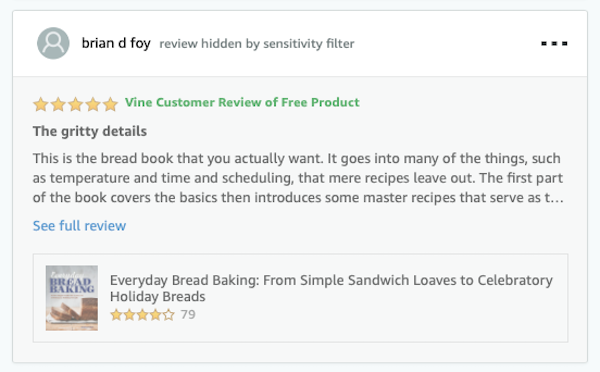This screenshot has height=372, width=600.
Task: Open brian d foy's profile name
Action: click(x=116, y=43)
